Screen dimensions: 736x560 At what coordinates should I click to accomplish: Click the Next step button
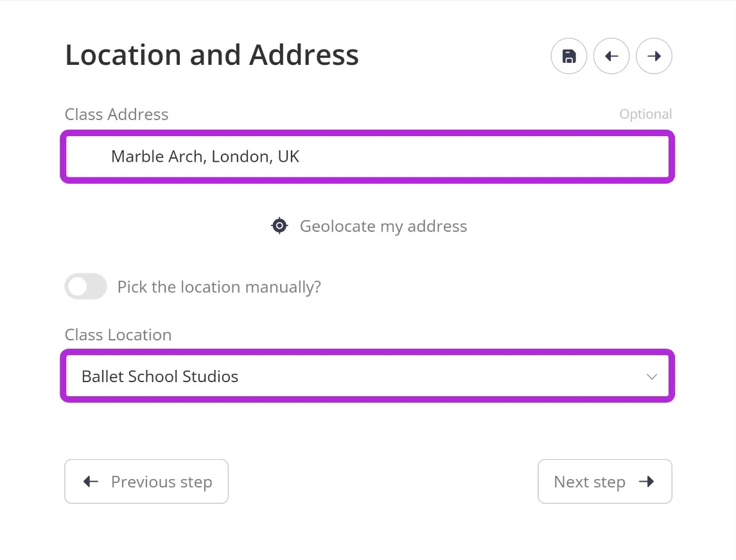click(604, 481)
